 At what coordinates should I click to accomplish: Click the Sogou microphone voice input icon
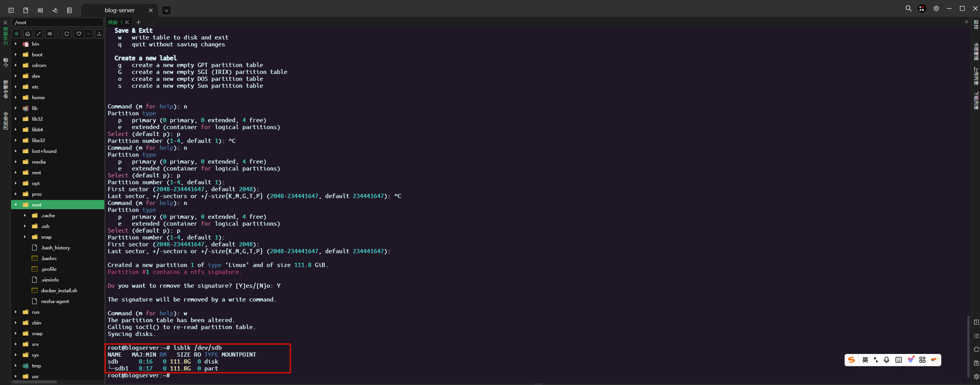point(886,360)
